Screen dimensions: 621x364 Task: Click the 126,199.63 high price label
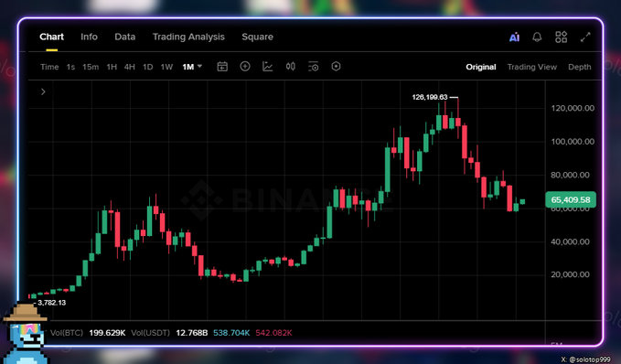pyautogui.click(x=430, y=97)
